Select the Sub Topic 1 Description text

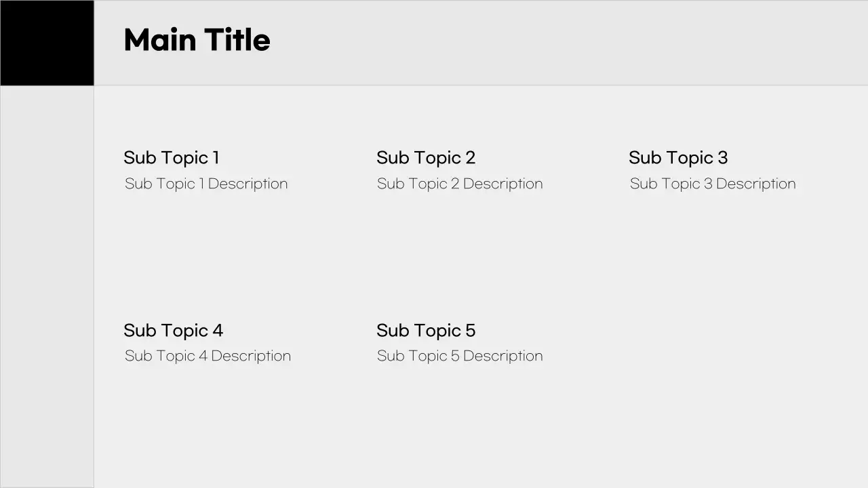click(x=206, y=184)
